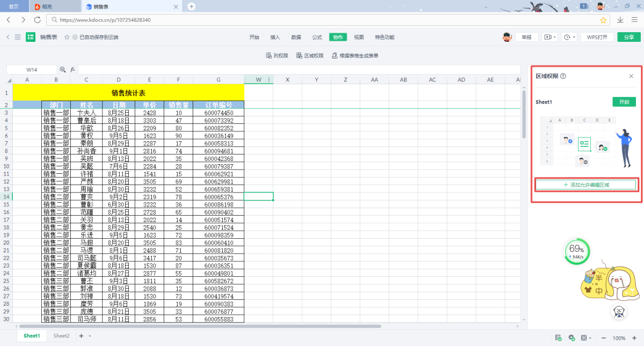Image resolution: width=644 pixels, height=346 pixels.
Task: Click the star icon to favorite 销售表
Action: click(67, 37)
